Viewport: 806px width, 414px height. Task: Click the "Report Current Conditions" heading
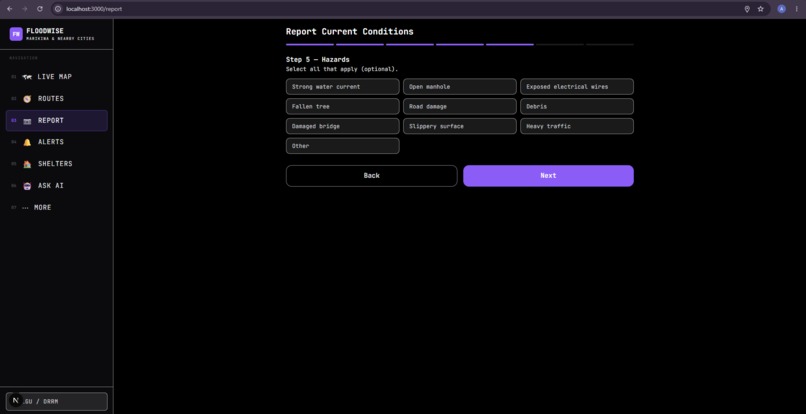pos(350,31)
